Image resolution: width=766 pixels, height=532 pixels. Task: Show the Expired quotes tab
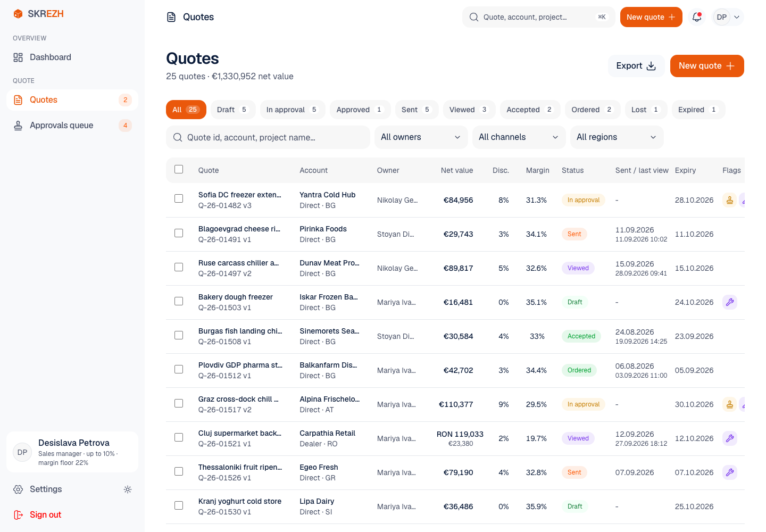point(698,110)
